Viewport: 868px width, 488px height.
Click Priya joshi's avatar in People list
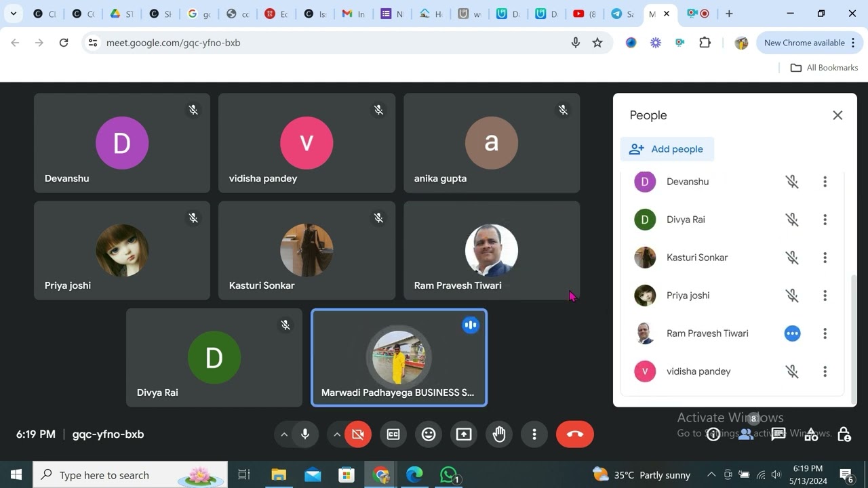pyautogui.click(x=645, y=296)
